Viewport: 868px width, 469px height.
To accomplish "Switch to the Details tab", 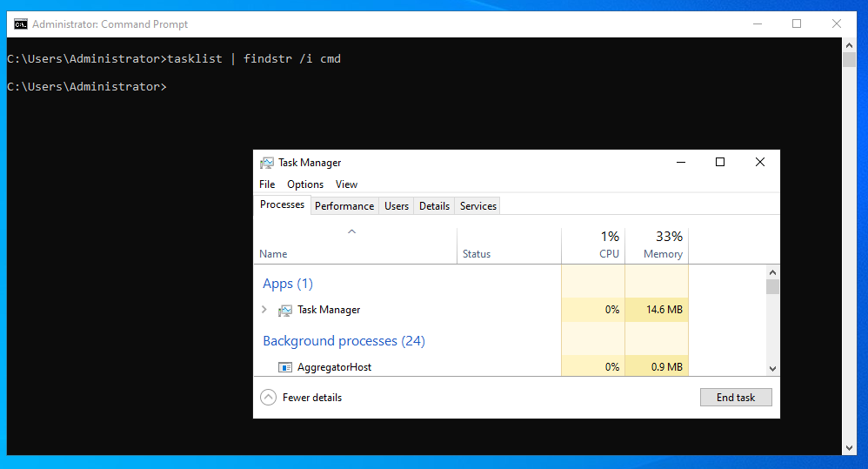I will click(x=434, y=206).
